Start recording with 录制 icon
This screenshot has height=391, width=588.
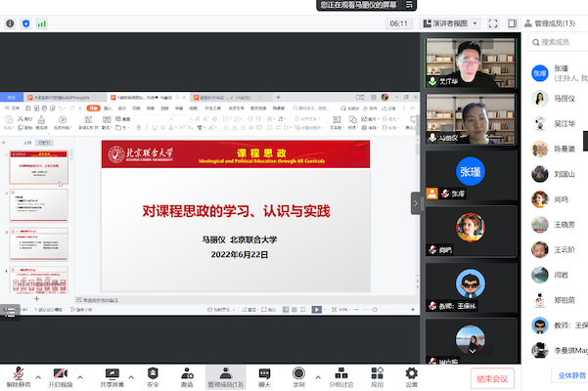pyautogui.click(x=299, y=375)
